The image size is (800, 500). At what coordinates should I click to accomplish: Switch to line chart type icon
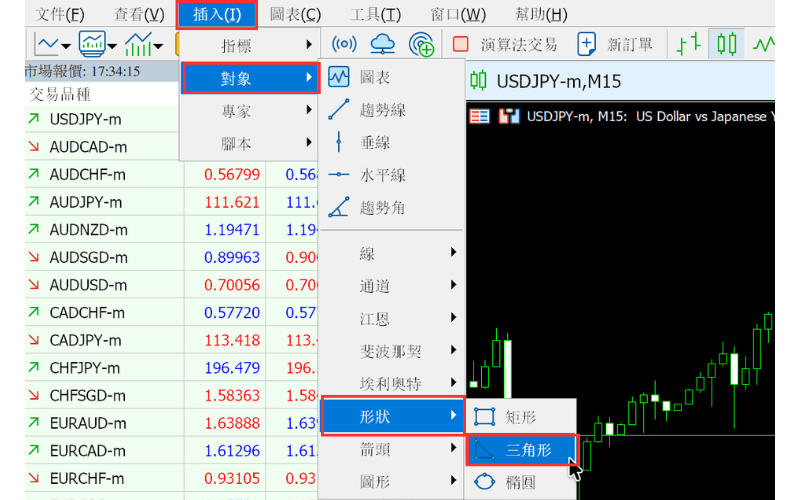point(763,44)
